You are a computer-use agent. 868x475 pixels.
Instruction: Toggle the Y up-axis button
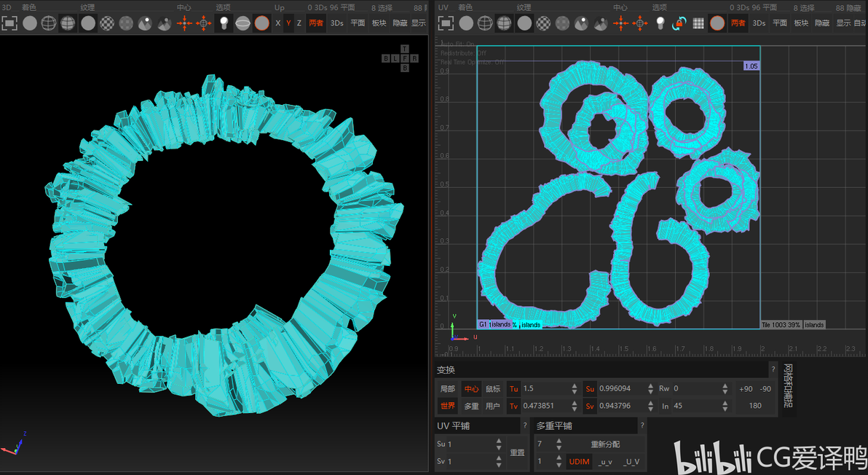288,23
